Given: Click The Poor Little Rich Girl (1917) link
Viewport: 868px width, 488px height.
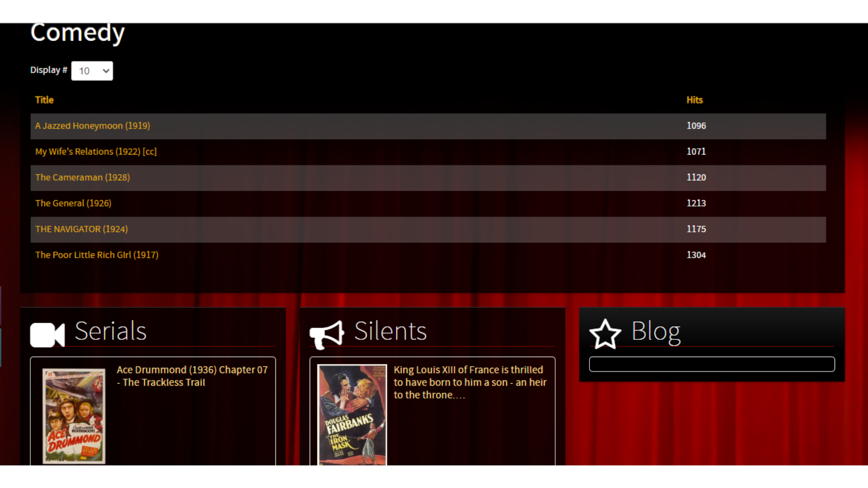Looking at the screenshot, I should coord(97,254).
